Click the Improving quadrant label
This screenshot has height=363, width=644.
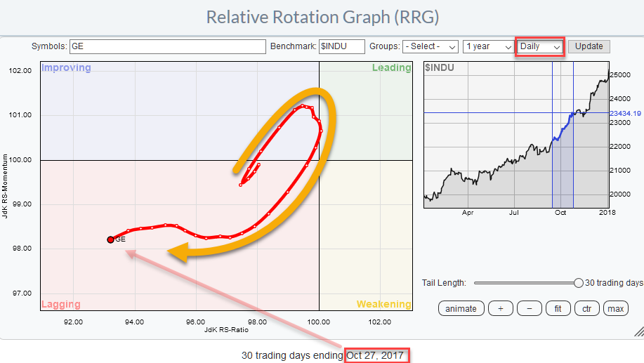point(66,68)
